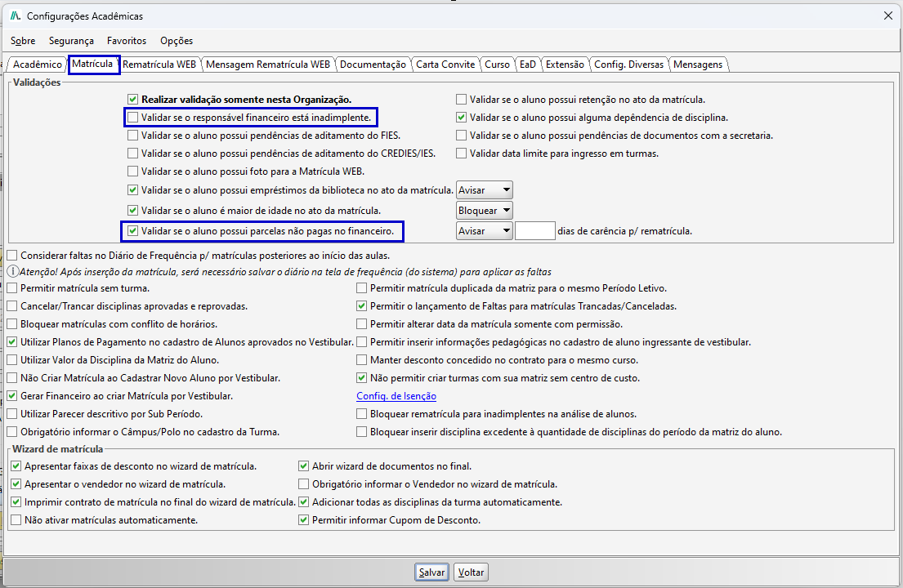
Task: Check Utilizar Valor da Disciplina da Matriz
Action: (x=12, y=360)
